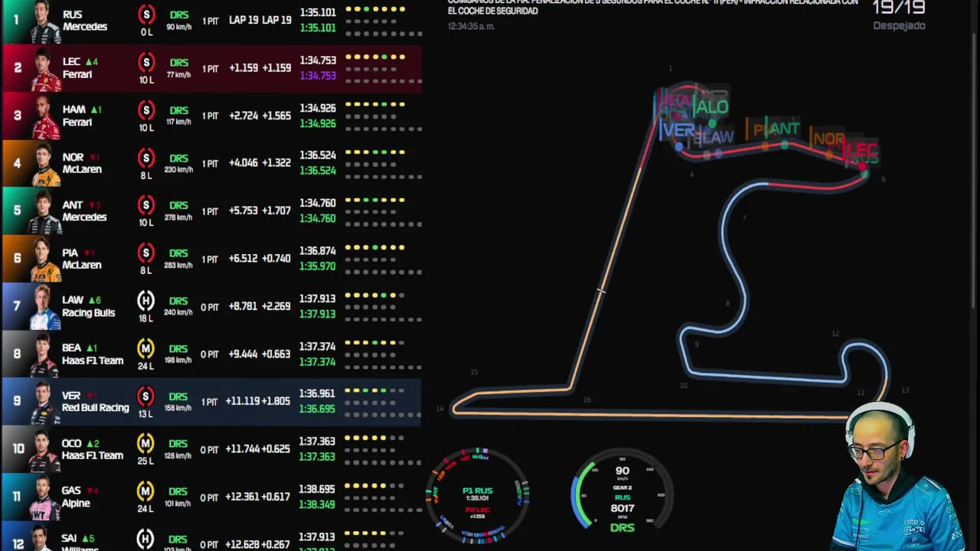The image size is (980, 551).
Task: Click the 19/19 lap counter
Action: [899, 8]
